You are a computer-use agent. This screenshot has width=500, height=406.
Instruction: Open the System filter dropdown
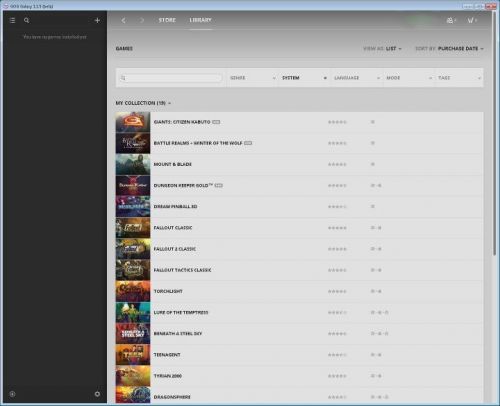304,78
